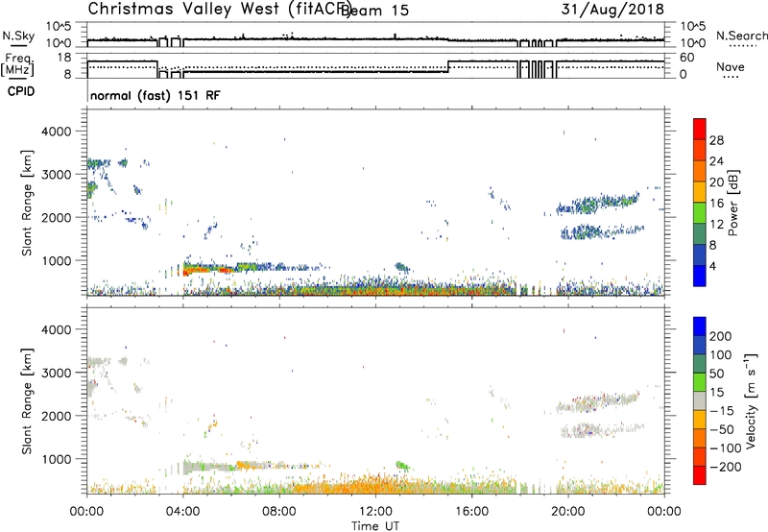
Task: Pick the yellow segment of the power colorbar
Action: coord(700,192)
